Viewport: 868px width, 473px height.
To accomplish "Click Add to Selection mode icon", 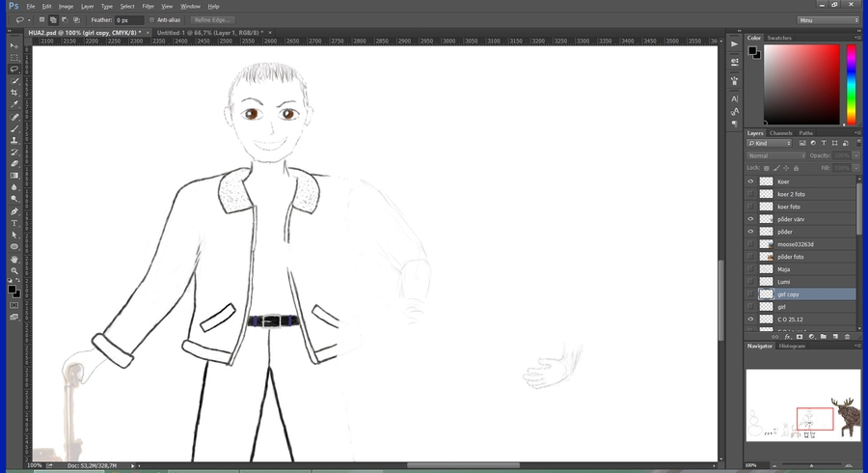I will tap(53, 20).
